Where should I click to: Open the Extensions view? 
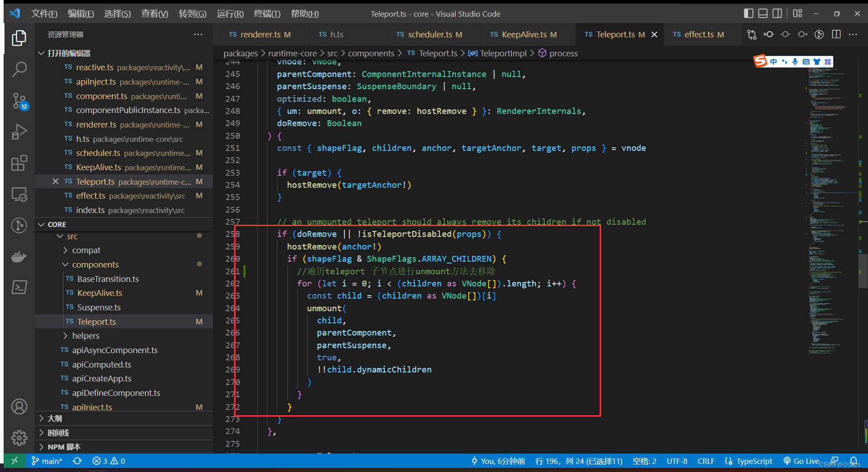tap(19, 163)
